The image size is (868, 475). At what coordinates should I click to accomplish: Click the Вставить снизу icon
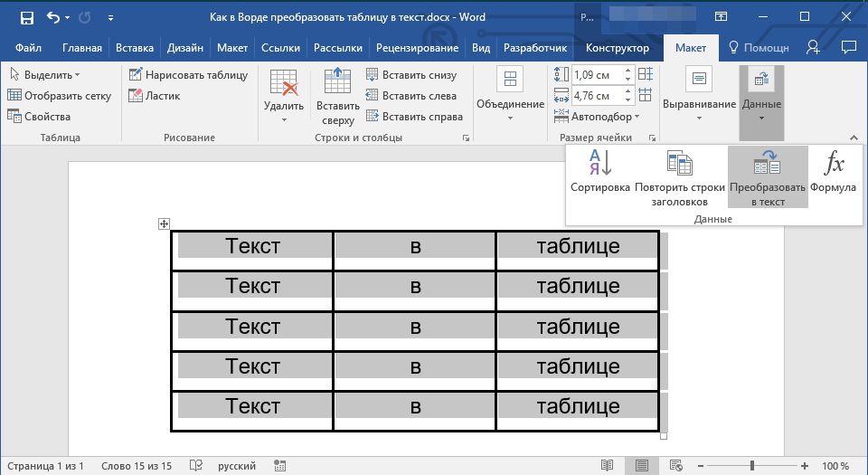point(373,75)
